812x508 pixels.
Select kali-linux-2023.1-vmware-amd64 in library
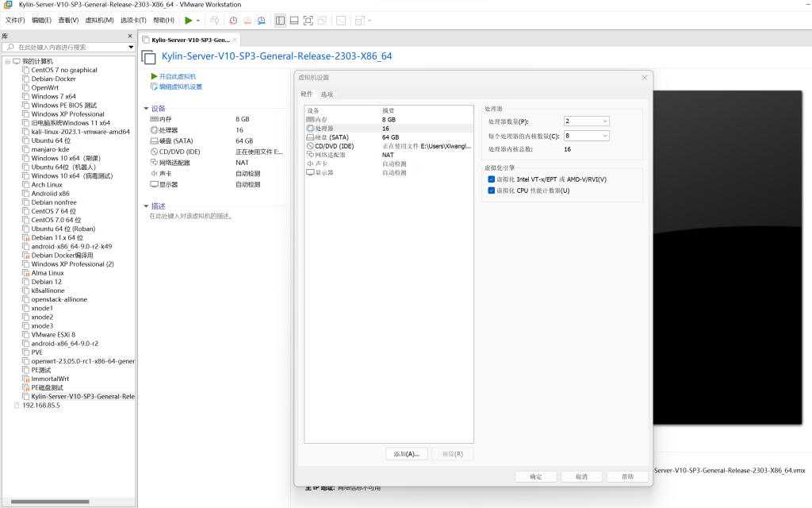[x=80, y=132]
